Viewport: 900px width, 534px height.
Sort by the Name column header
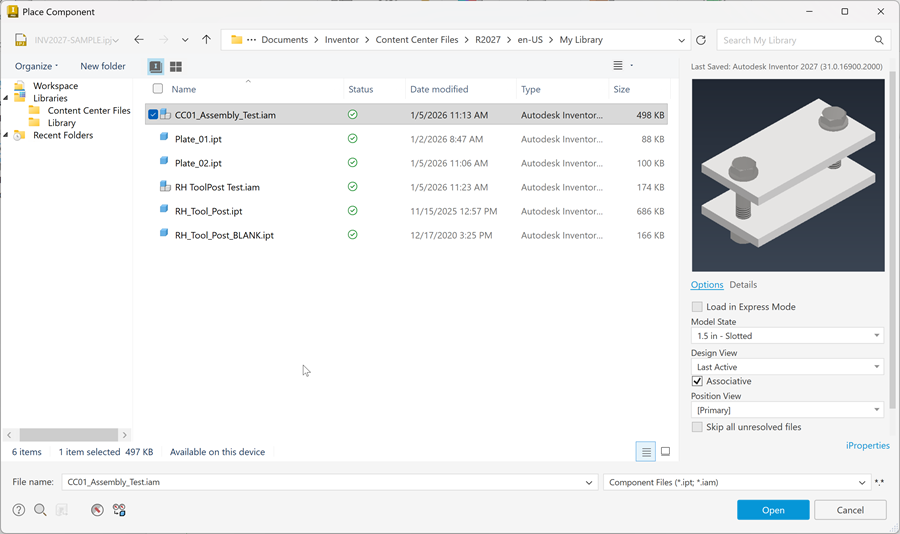coord(184,89)
